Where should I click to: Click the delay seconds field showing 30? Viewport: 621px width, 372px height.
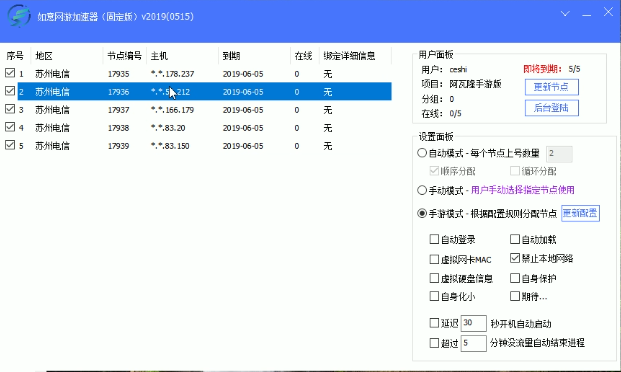coord(474,323)
